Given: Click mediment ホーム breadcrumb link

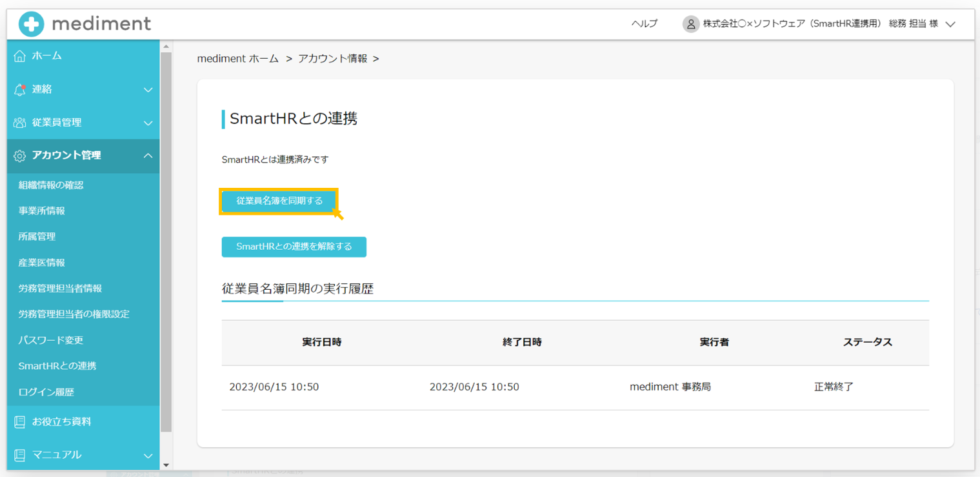Looking at the screenshot, I should 238,59.
